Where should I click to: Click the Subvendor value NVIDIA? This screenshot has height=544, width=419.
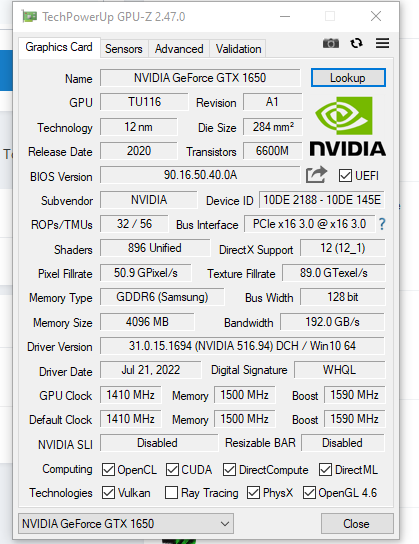(x=149, y=200)
